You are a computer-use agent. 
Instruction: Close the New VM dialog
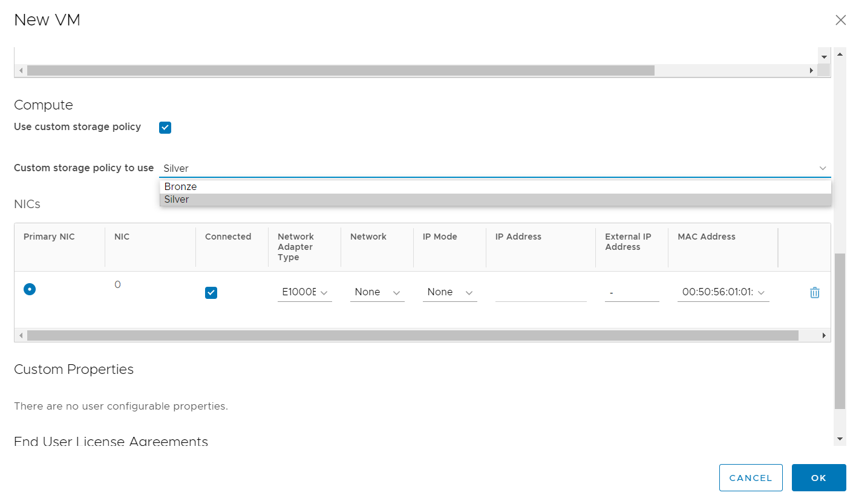point(840,20)
